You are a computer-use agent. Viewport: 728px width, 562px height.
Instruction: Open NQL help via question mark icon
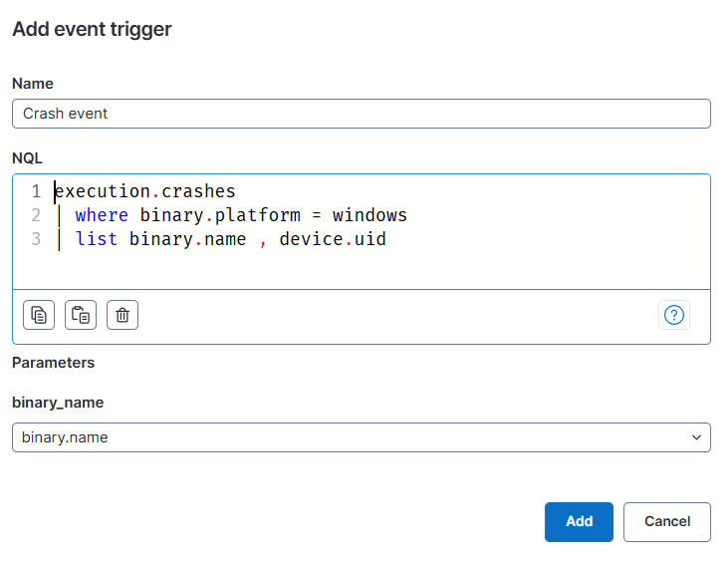click(674, 315)
